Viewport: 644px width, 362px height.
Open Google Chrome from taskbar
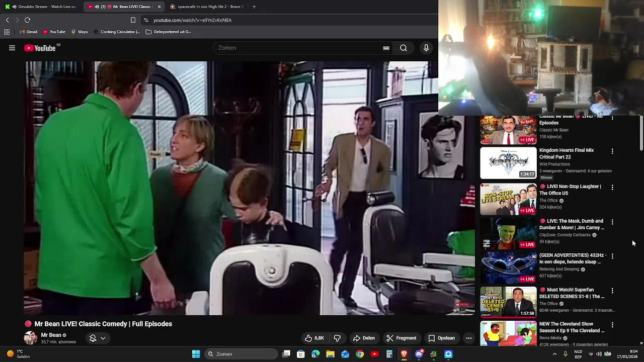coord(360,354)
